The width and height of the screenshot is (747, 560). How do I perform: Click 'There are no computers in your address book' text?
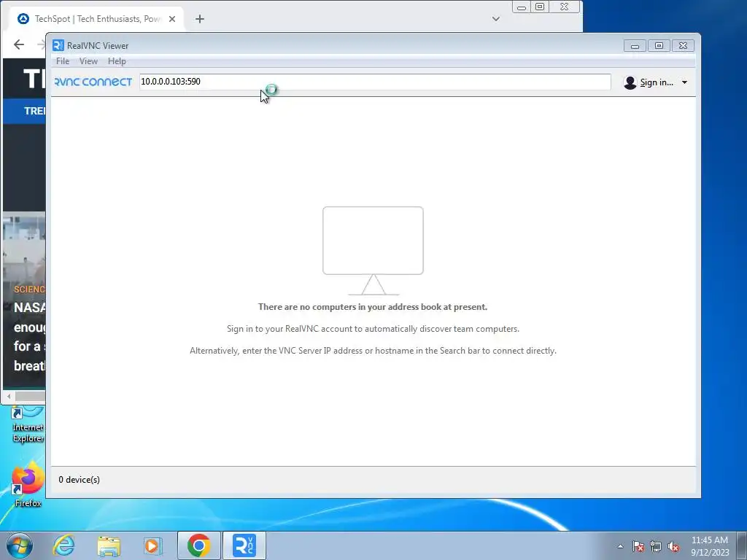coord(373,307)
